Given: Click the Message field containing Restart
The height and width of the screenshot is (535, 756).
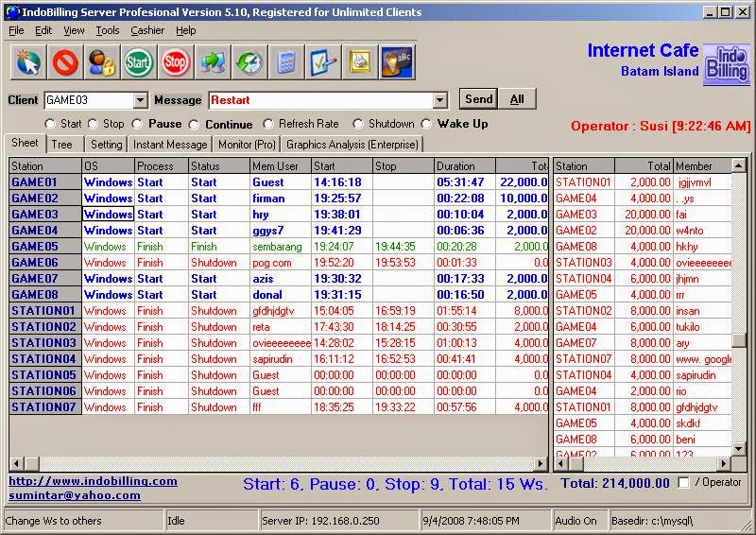Looking at the screenshot, I should pos(321,100).
